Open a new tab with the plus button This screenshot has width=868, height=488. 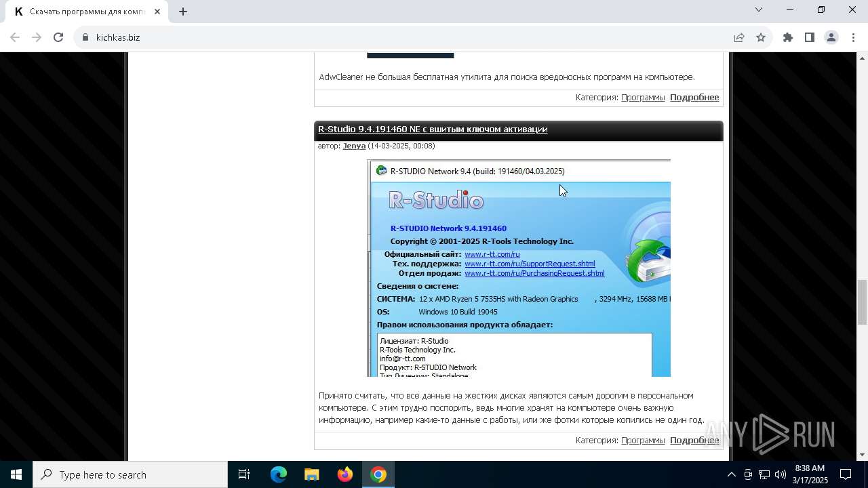pyautogui.click(x=183, y=12)
